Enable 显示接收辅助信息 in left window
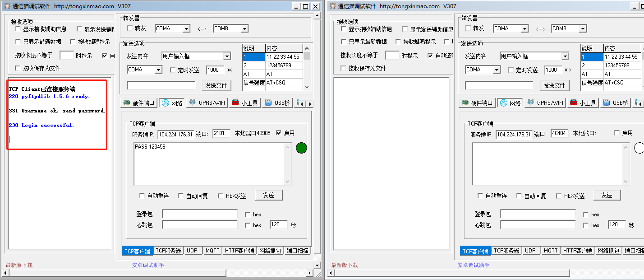This screenshot has height=280, width=644. pyautogui.click(x=18, y=29)
